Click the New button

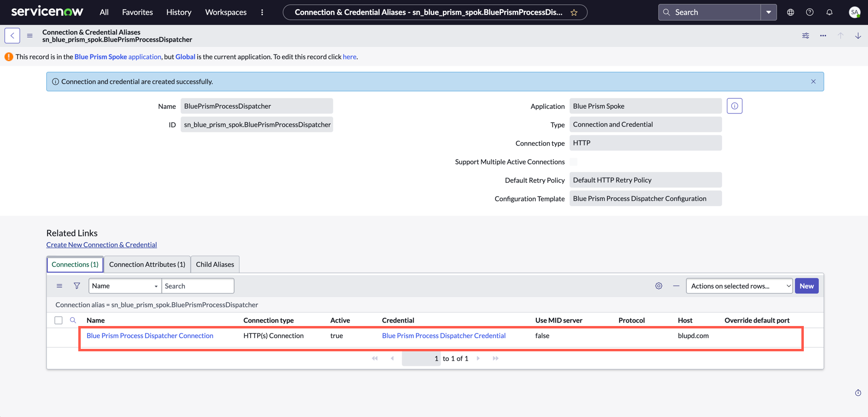[x=807, y=286]
